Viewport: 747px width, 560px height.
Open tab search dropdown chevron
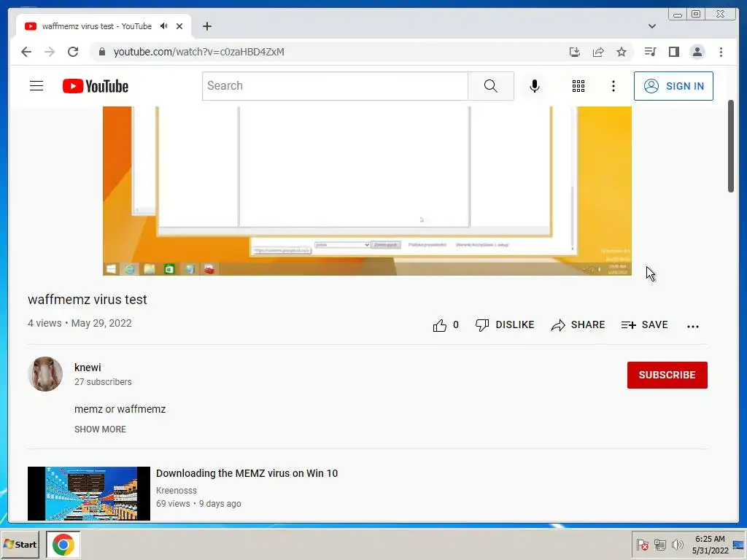(x=651, y=26)
